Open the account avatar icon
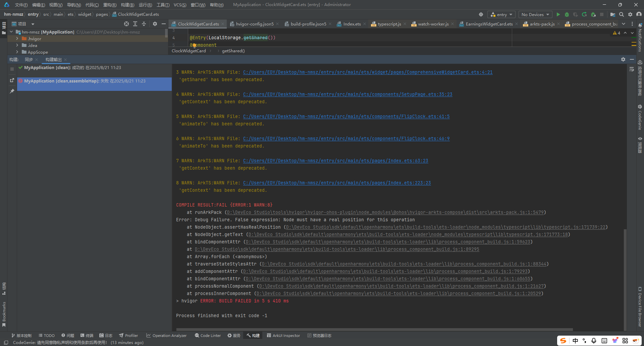This screenshot has height=346, width=644. tap(639, 14)
